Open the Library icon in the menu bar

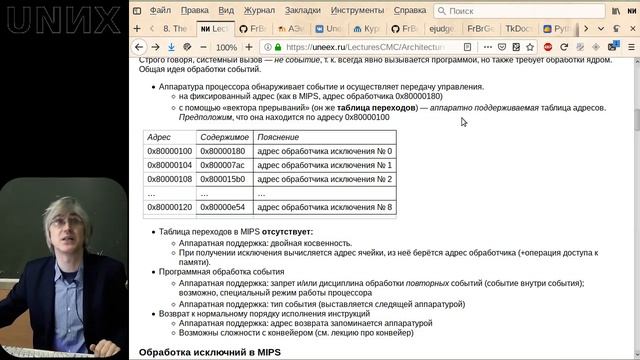click(616, 11)
